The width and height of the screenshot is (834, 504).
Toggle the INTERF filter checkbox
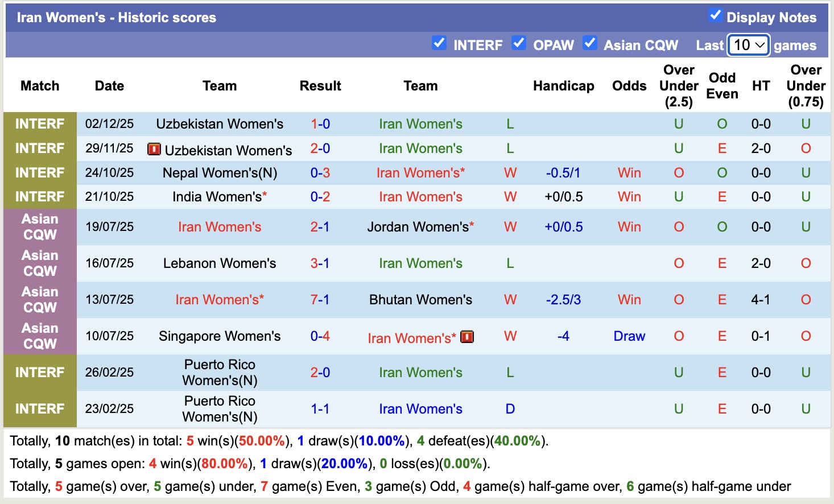pyautogui.click(x=439, y=43)
